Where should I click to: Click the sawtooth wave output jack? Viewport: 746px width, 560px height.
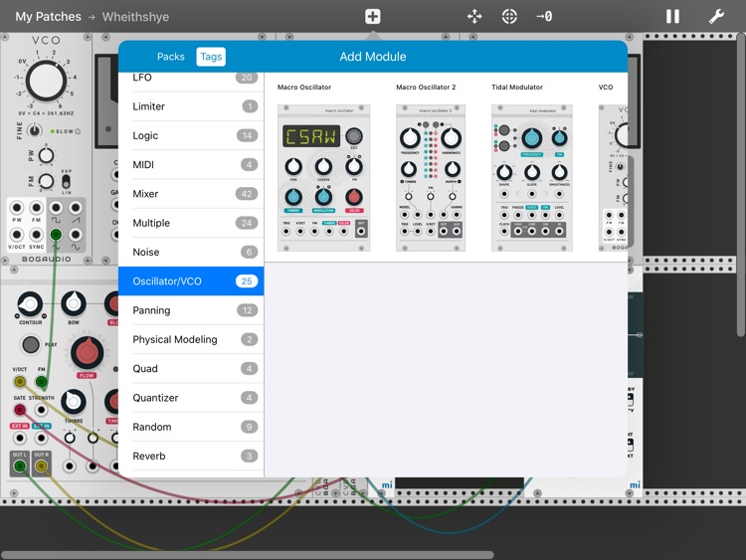coord(76,208)
